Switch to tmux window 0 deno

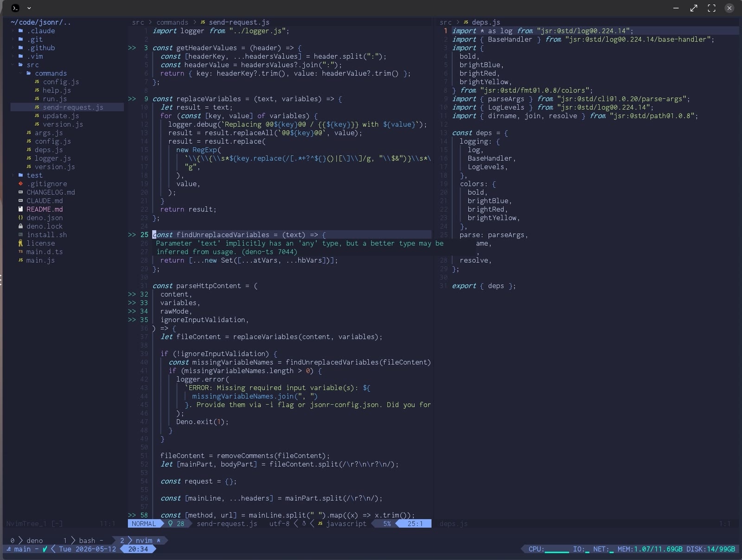pos(27,541)
